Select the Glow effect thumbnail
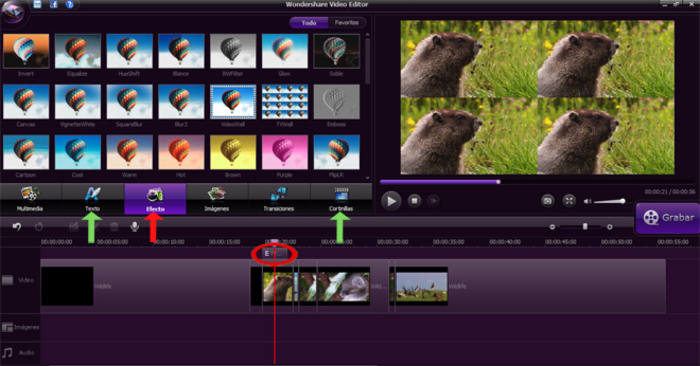Screen dimensions: 700x366 click(x=285, y=51)
